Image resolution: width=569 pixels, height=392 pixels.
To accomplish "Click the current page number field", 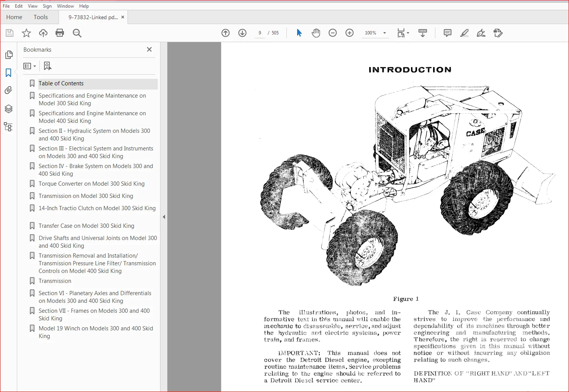I will [260, 33].
